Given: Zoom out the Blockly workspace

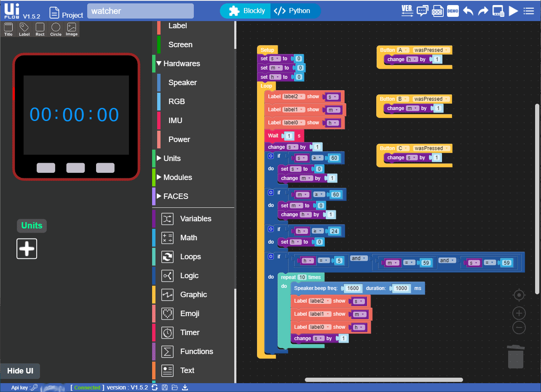Looking at the screenshot, I should click(519, 328).
